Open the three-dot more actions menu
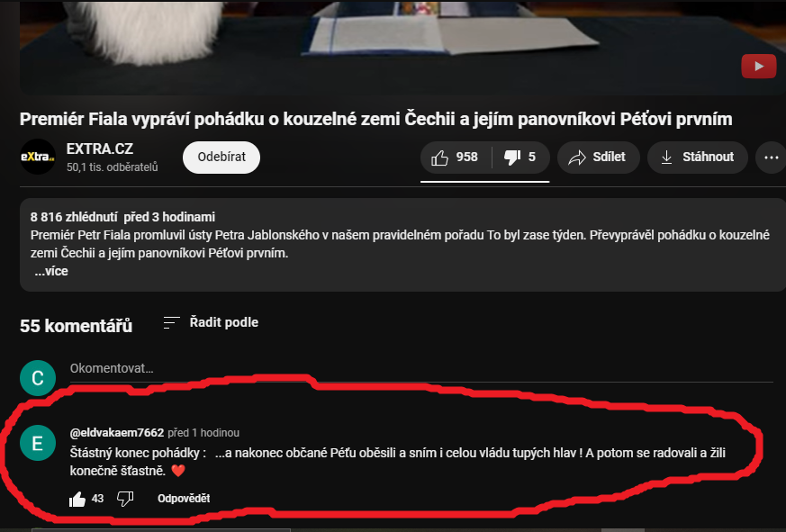 coord(771,158)
